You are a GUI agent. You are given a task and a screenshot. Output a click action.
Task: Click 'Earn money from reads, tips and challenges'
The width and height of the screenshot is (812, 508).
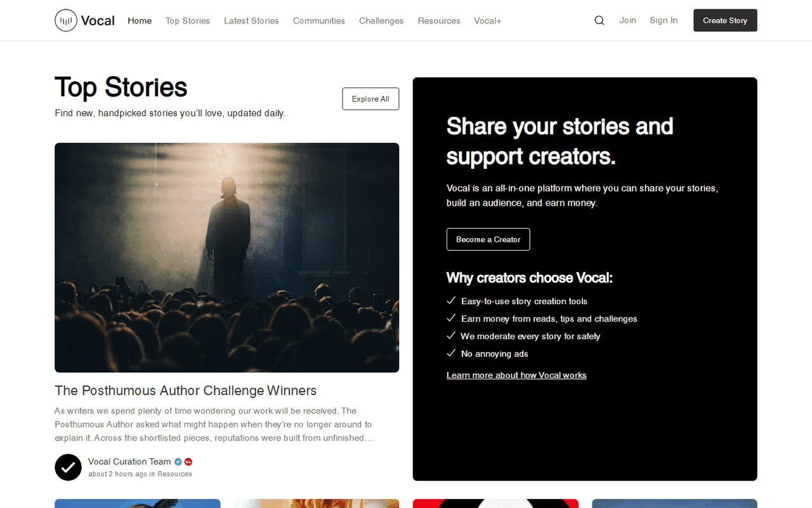click(549, 319)
